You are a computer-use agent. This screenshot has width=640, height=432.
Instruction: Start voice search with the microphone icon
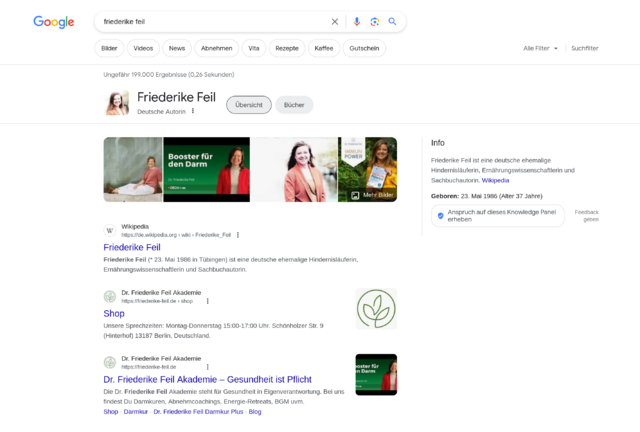(357, 22)
